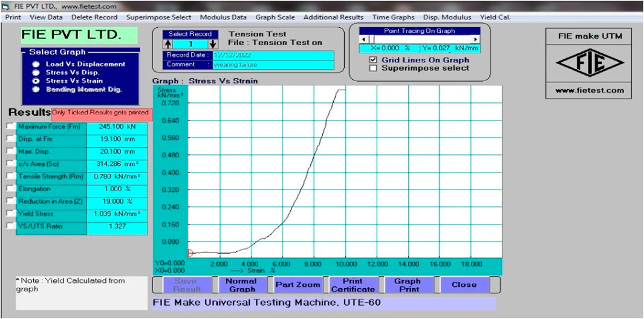Screen dimensions: 644x319
Task: Select Bending Moment Dig. graph option
Action: pos(36,89)
